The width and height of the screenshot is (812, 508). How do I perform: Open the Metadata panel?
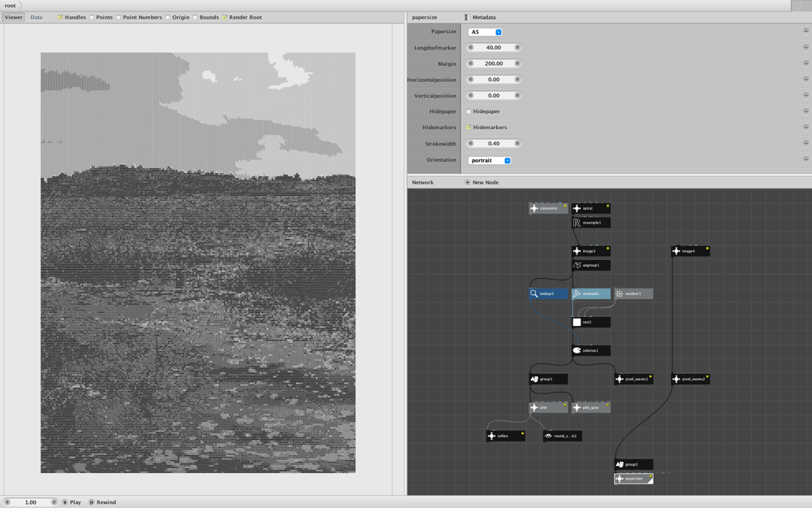[481, 17]
